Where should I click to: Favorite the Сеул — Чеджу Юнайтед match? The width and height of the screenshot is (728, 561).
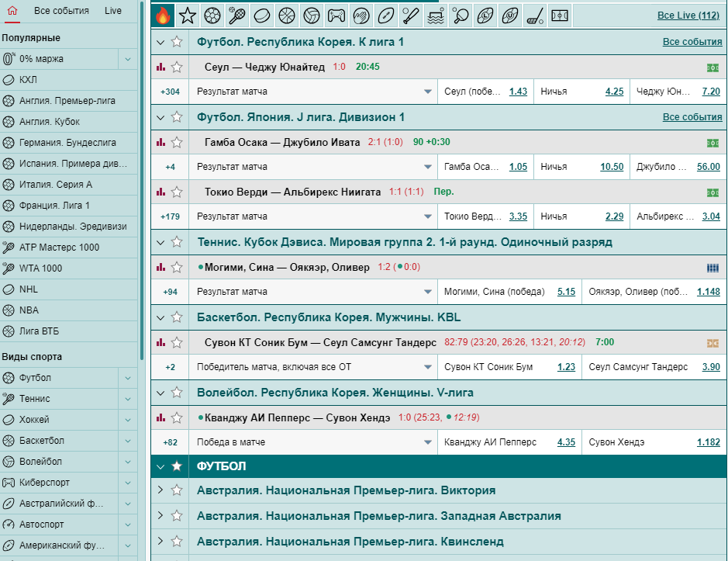(177, 67)
